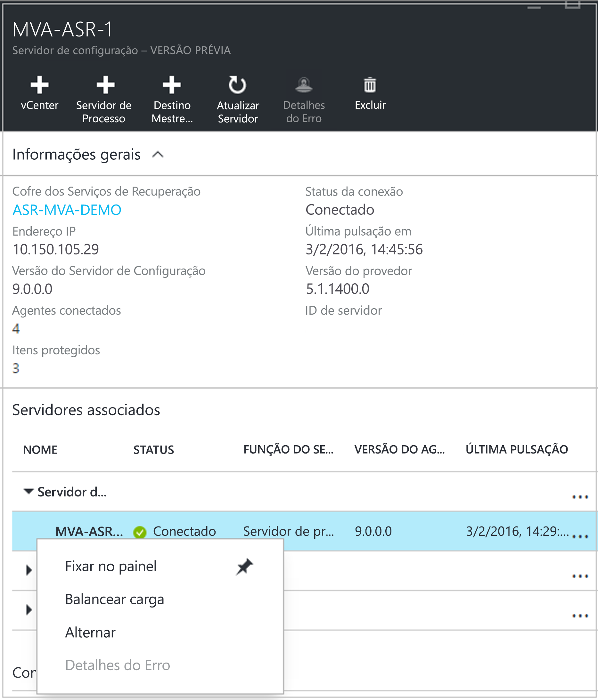Screen dimensions: 598x700
Task: Maximize the MVA-ASR-1 blade
Action: click(572, 5)
